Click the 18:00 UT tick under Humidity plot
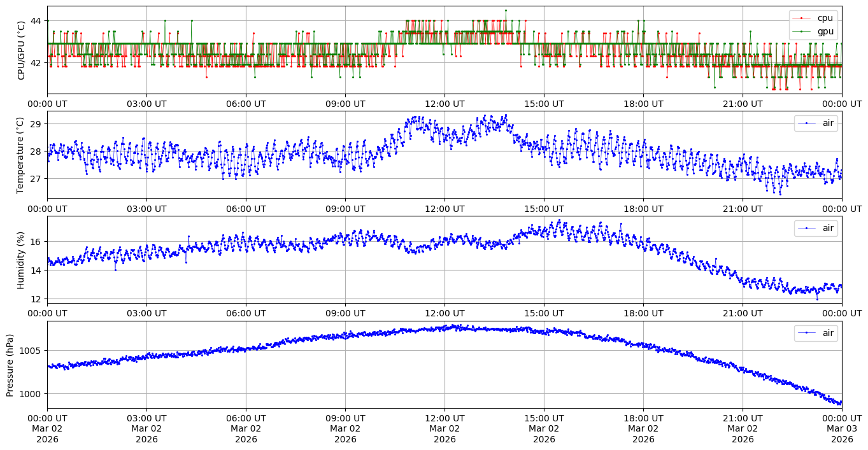868x450 pixels. [643, 313]
